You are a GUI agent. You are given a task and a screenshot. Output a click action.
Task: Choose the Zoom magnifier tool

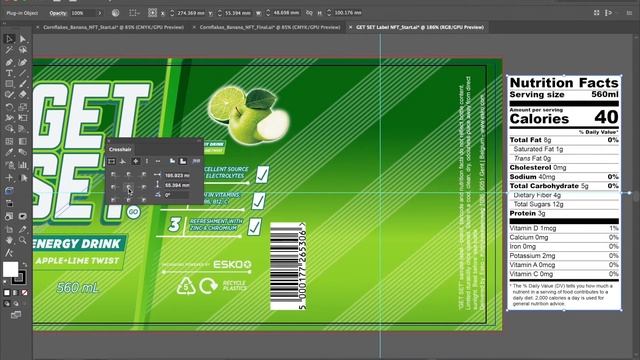(22, 240)
